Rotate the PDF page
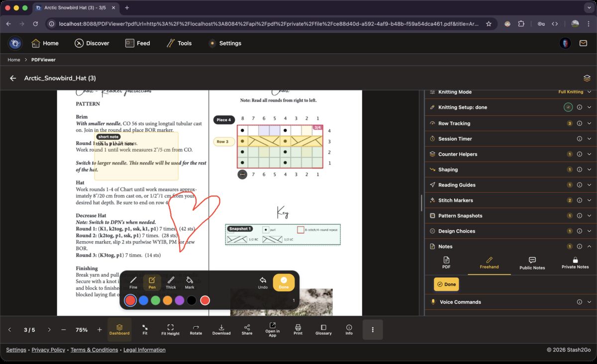 click(196, 330)
